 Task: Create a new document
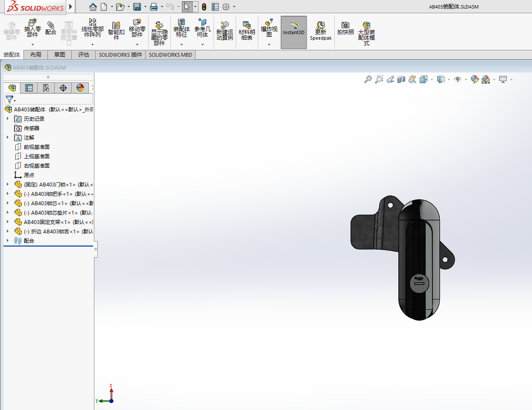104,7
